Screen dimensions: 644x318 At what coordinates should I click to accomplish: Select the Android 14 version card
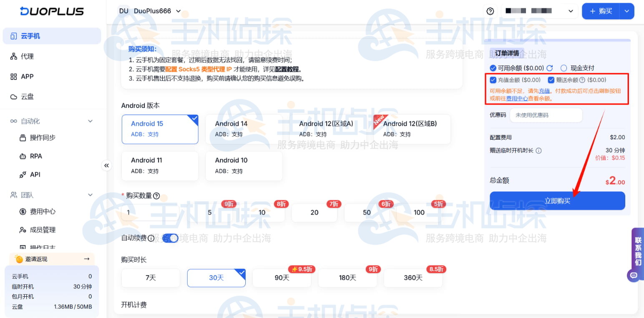pyautogui.click(x=244, y=129)
